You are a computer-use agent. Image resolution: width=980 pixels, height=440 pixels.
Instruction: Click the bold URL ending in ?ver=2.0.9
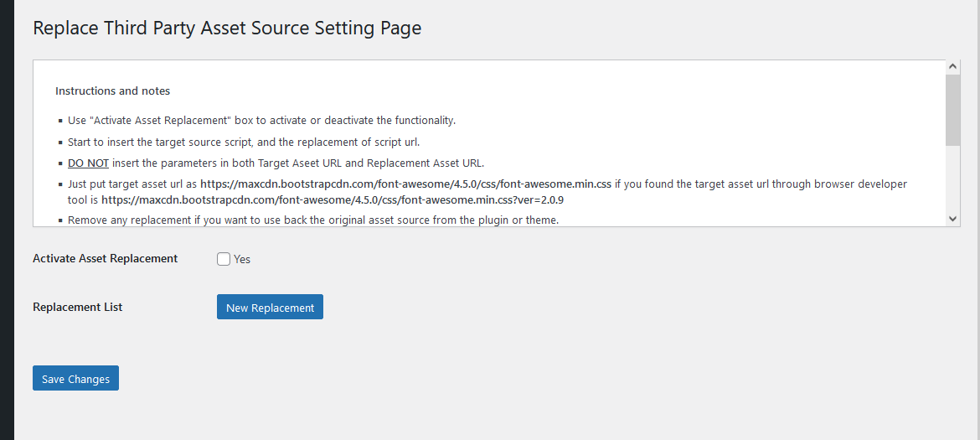[x=333, y=200]
